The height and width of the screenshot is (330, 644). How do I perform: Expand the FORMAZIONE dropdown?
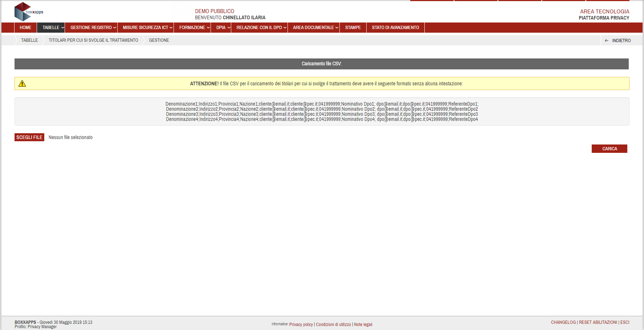[192, 28]
